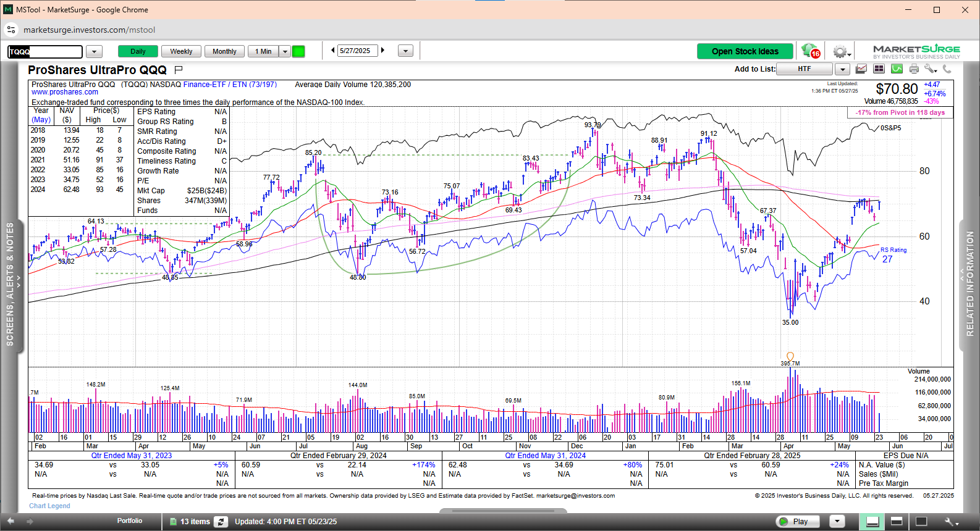980x531 pixels.
Task: Click the Open Stock Ideas button
Action: pyautogui.click(x=745, y=51)
